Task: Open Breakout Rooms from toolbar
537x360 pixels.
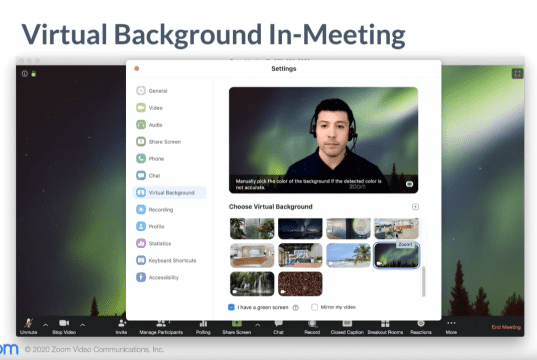Action: [385, 323]
